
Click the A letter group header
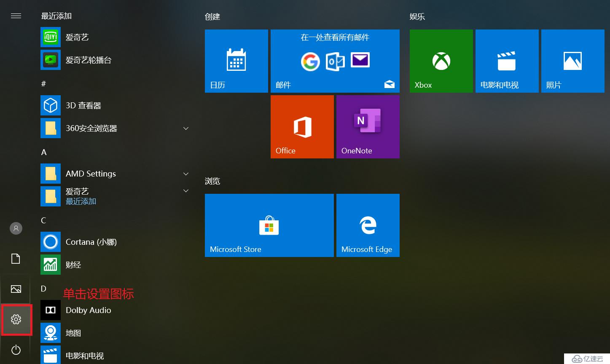point(44,152)
